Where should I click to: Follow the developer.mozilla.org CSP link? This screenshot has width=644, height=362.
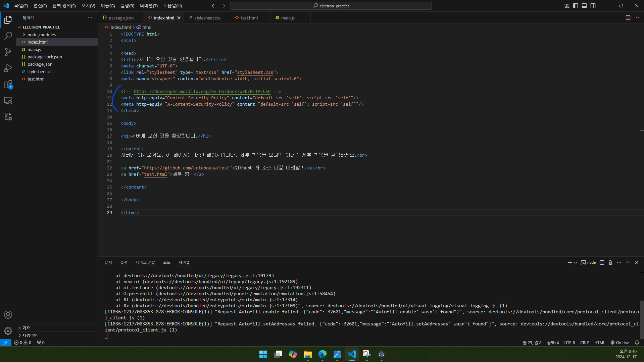(202, 91)
